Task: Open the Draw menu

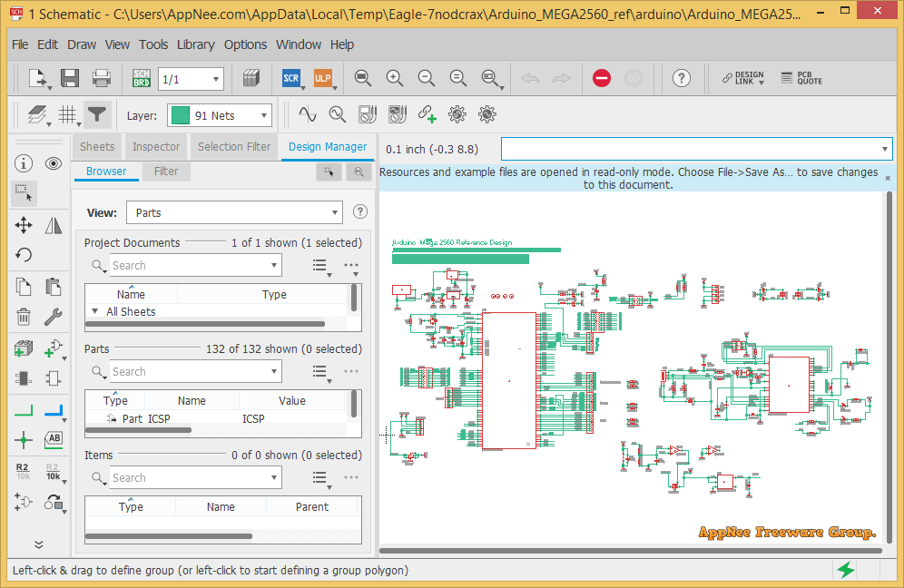Action: click(82, 44)
